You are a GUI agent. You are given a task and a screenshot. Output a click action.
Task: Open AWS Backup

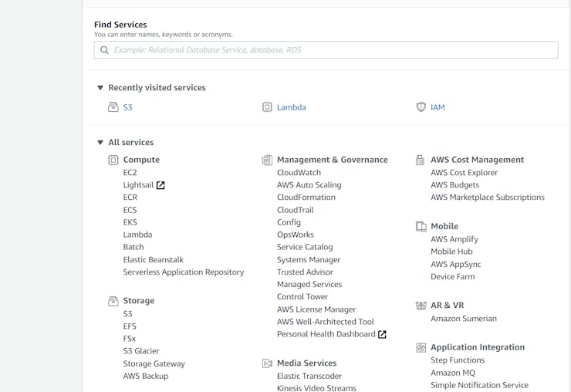point(146,377)
